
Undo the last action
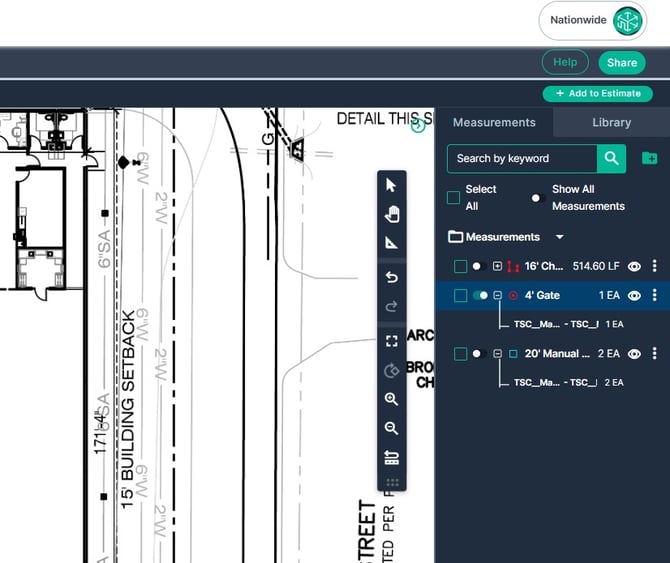(x=391, y=277)
